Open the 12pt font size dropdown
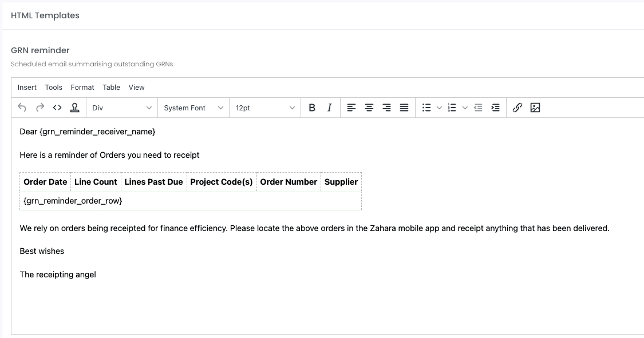 click(x=265, y=108)
